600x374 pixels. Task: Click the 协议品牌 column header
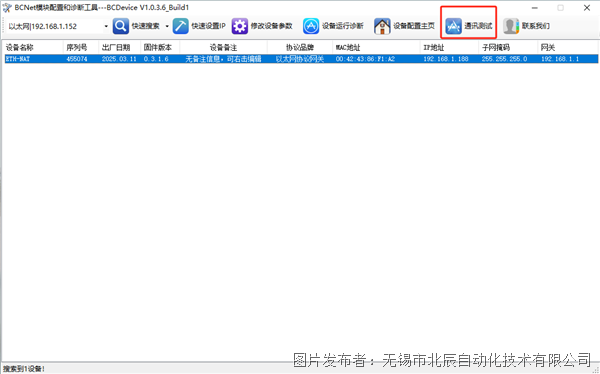(300, 47)
